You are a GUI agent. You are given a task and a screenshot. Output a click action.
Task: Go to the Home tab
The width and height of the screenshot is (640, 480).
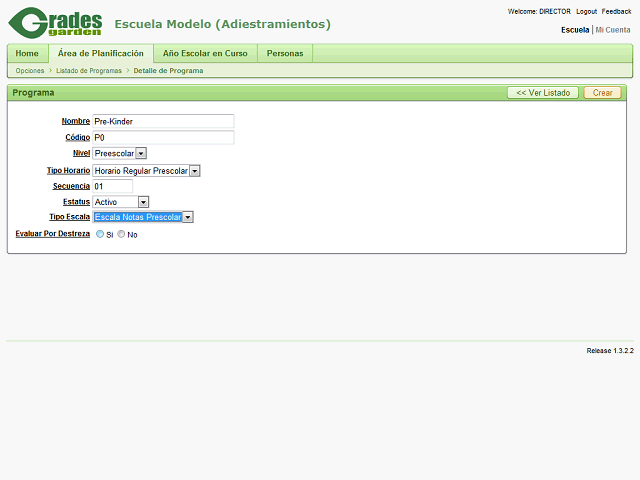27,53
